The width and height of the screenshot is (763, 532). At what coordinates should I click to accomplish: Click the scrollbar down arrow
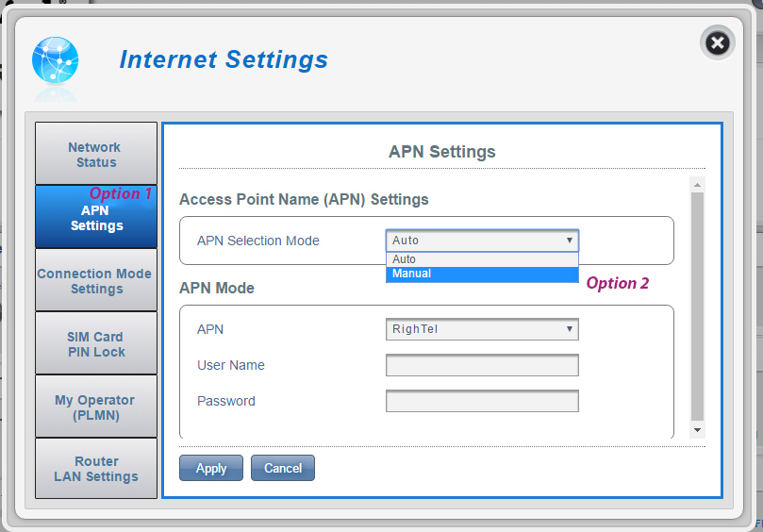(x=697, y=430)
